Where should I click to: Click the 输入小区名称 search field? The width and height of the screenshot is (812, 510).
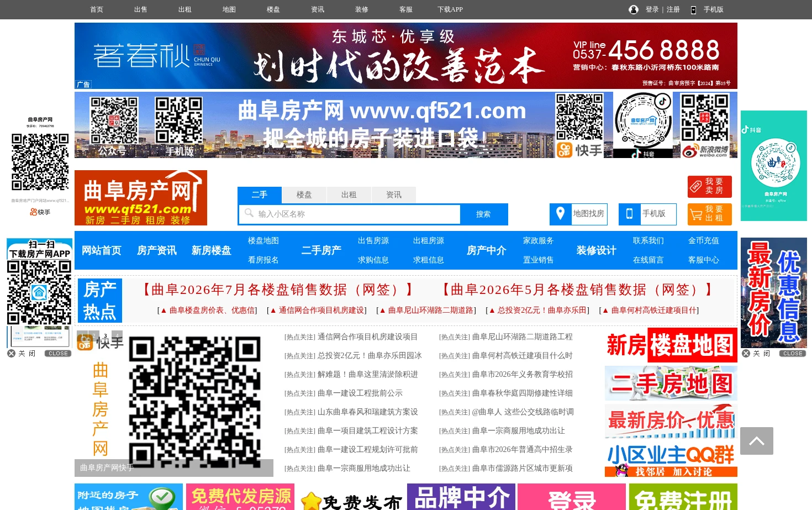[350, 214]
